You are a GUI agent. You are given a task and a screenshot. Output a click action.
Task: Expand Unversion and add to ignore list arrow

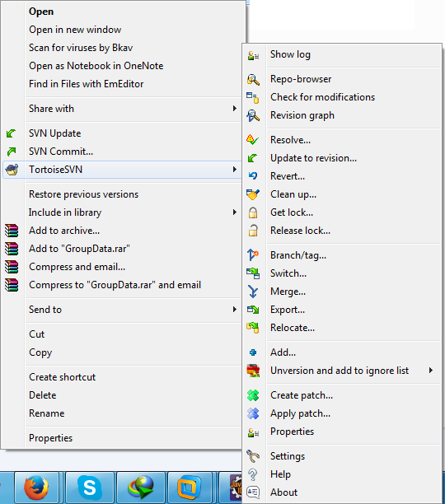pyautogui.click(x=431, y=371)
